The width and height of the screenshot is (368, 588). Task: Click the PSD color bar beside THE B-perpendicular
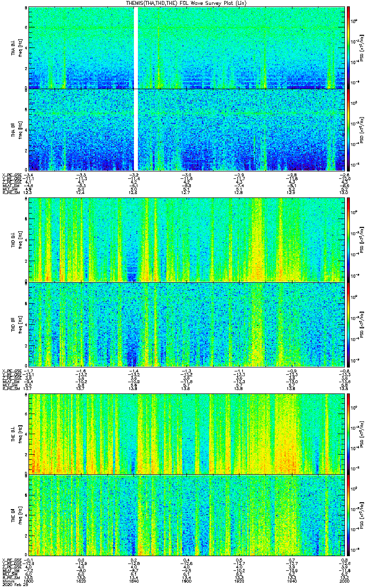tap(348, 433)
